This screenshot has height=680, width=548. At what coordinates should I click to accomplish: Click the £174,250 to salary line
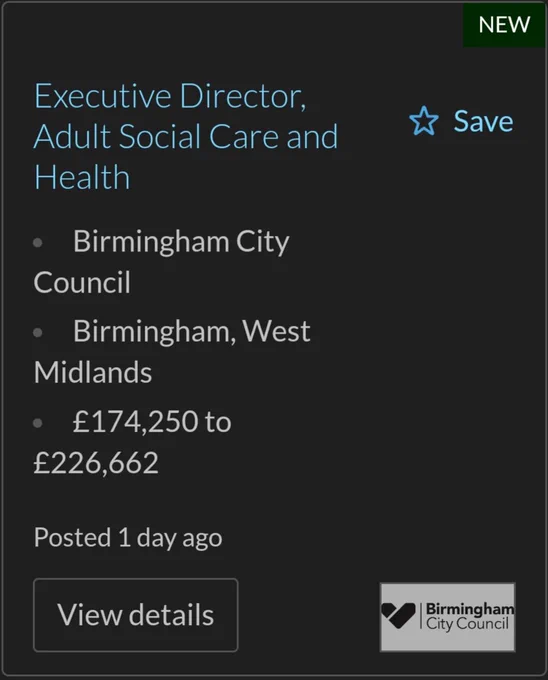[152, 421]
